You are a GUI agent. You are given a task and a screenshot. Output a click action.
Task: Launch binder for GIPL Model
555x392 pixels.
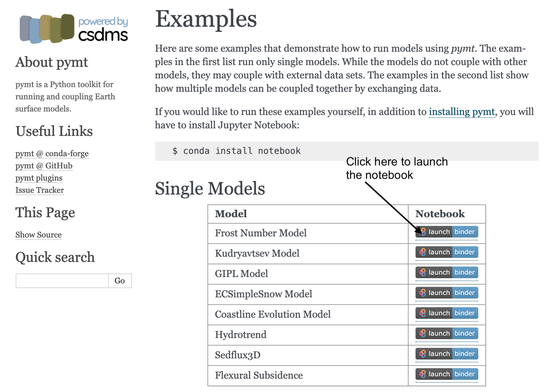click(x=447, y=272)
